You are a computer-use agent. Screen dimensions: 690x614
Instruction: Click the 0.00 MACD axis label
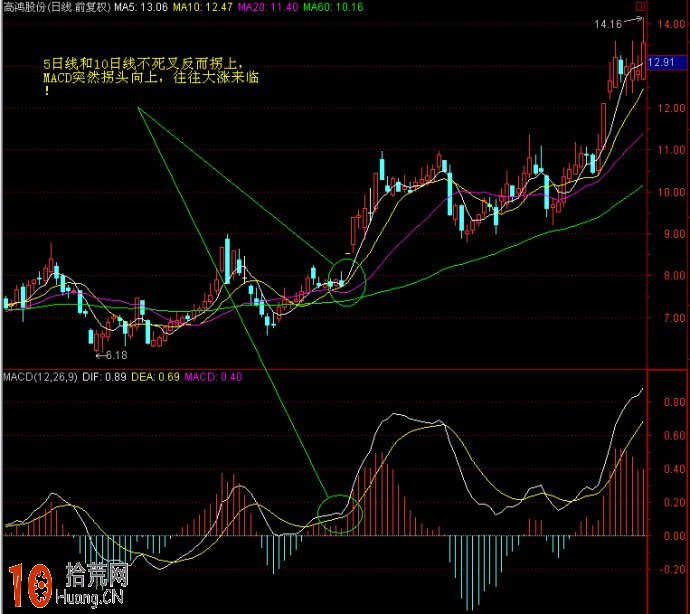click(x=675, y=536)
